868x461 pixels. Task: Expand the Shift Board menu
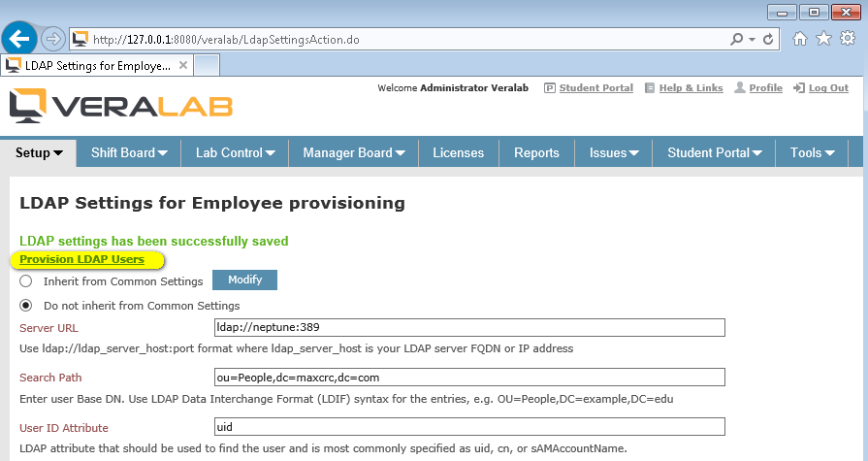(x=129, y=153)
